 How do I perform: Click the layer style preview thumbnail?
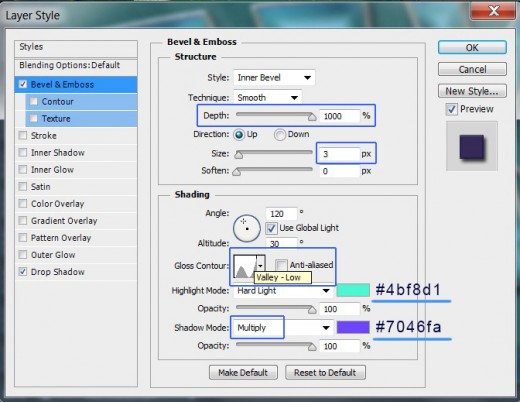472,146
